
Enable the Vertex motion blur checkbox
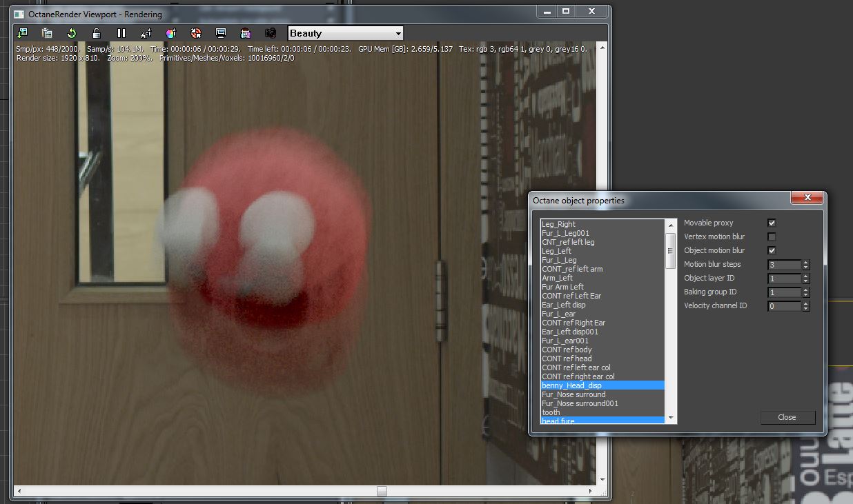point(772,236)
